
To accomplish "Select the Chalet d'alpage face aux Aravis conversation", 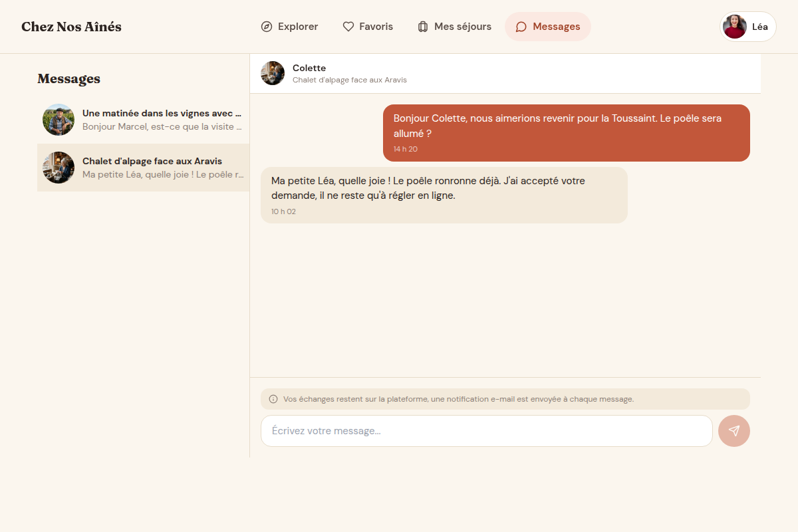I will (x=144, y=168).
